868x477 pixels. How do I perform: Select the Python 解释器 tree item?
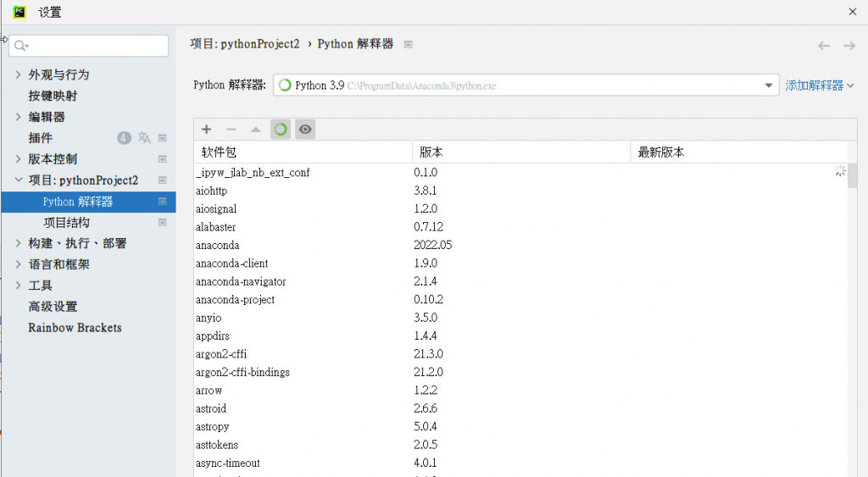(88, 202)
